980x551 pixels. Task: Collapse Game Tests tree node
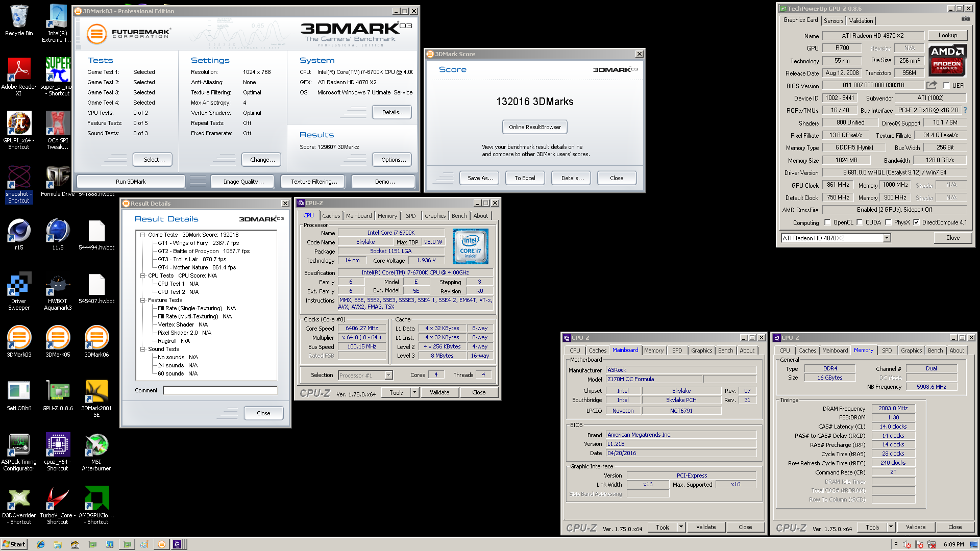[x=143, y=235]
